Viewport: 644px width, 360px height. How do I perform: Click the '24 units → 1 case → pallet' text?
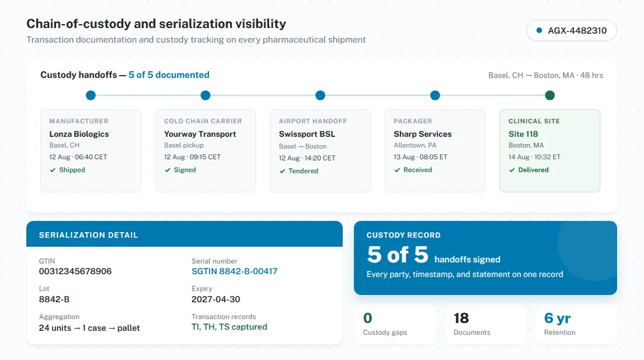click(x=89, y=328)
